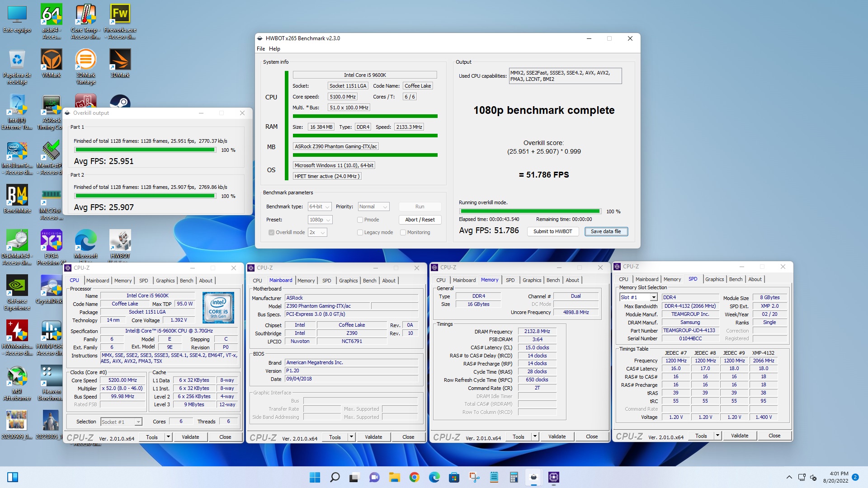The image size is (868, 488).
Task: Click Running overkill mode progress bar
Action: (x=530, y=211)
